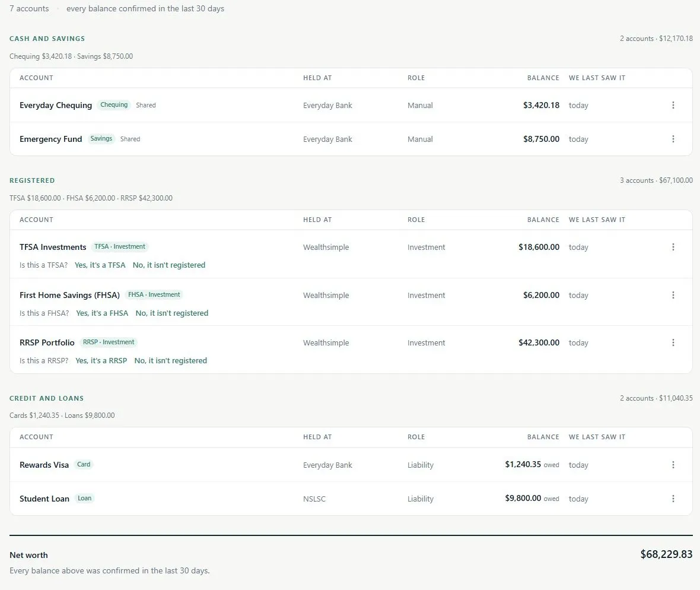
Task: Confirm "Yes, it's a FHSA"
Action: [x=102, y=313]
